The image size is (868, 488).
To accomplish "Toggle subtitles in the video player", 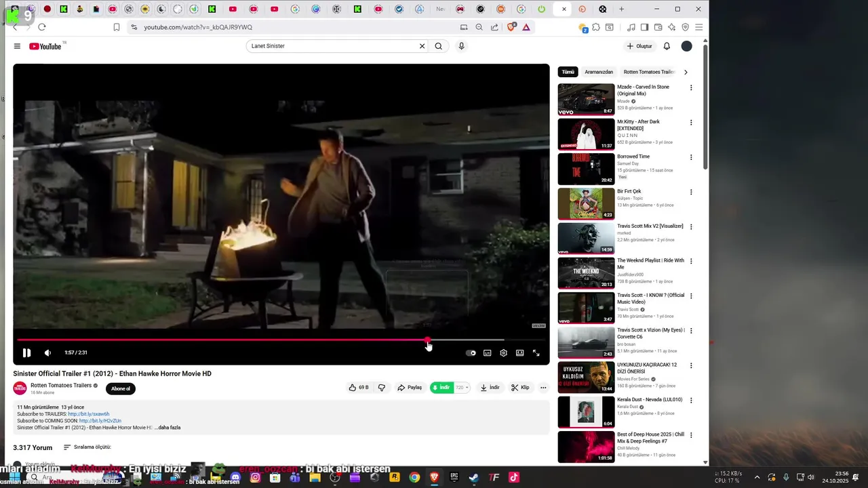I will (487, 352).
